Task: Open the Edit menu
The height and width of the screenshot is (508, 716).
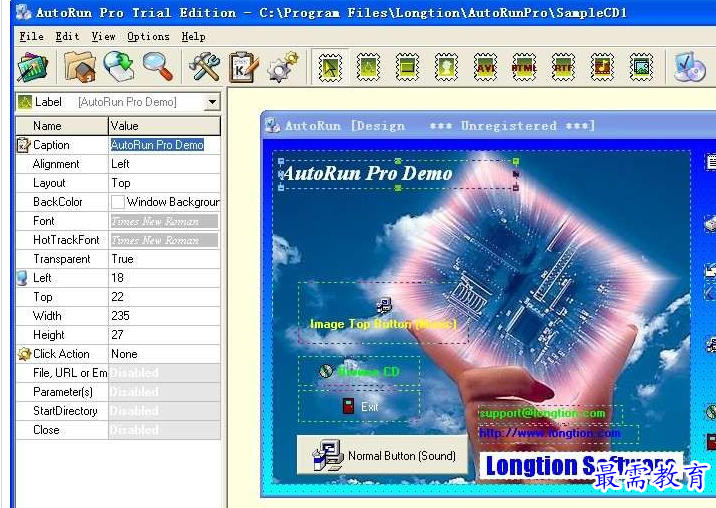Action: (67, 37)
